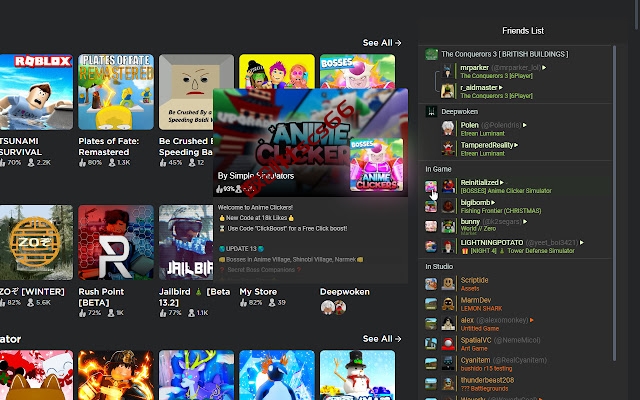Click the studio place icon beside Scriptide
This screenshot has width=640, height=400.
click(431, 284)
